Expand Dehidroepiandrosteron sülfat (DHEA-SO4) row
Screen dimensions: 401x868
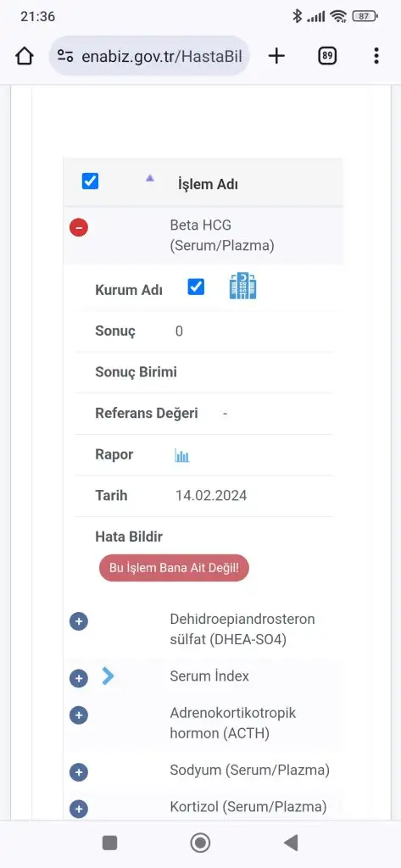tap(79, 621)
